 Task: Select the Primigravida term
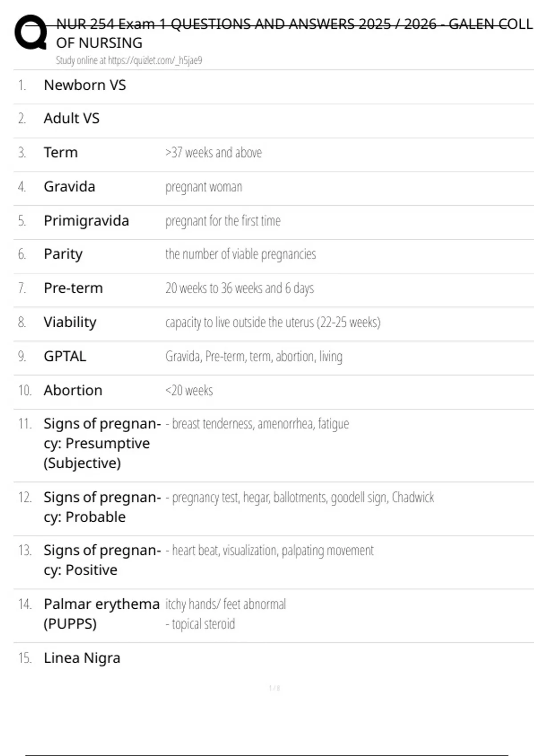86,221
